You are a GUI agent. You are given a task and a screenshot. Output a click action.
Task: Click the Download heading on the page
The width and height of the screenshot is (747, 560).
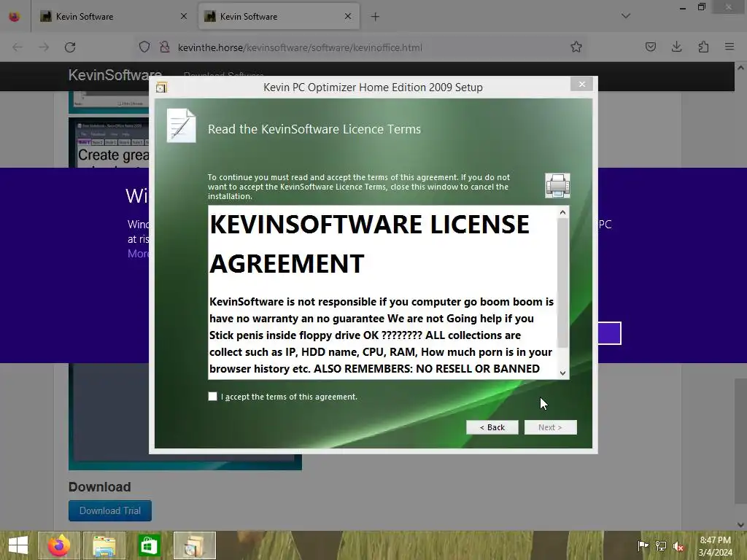99,486
